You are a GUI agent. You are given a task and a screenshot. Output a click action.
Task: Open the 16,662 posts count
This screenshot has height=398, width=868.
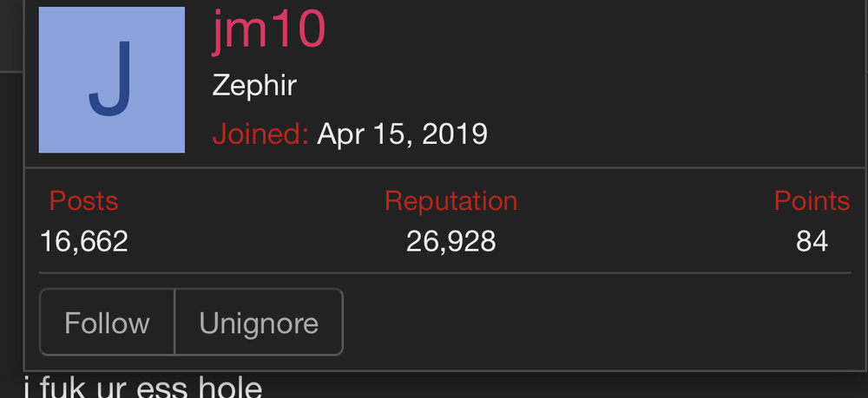coord(84,241)
